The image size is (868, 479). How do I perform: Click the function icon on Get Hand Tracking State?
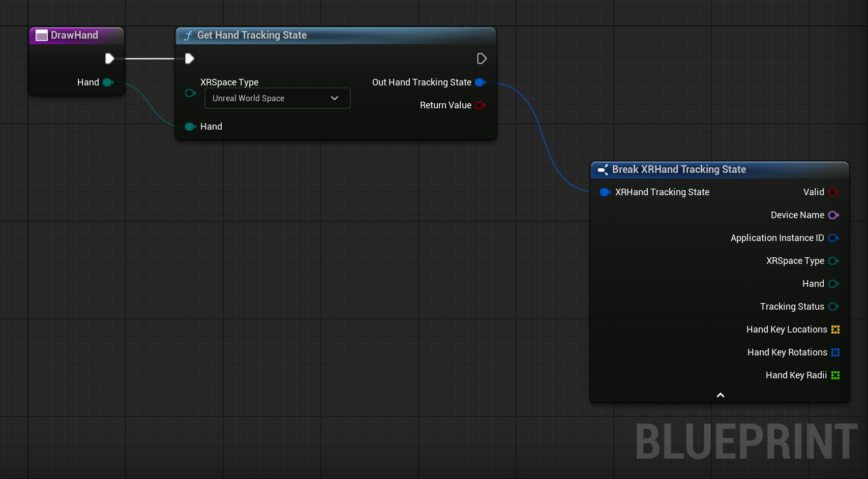188,35
